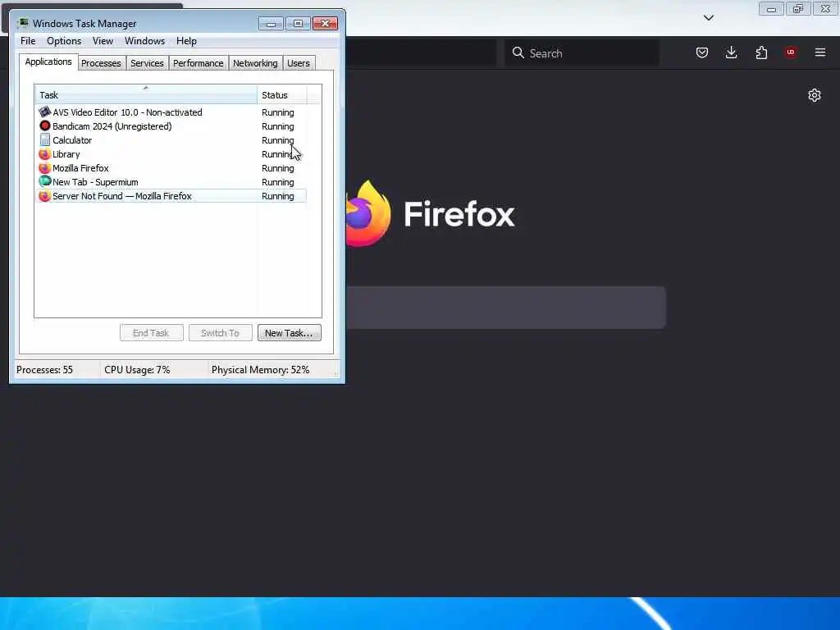Open the Options menu in Task Manager
This screenshot has width=840, height=630.
point(64,41)
